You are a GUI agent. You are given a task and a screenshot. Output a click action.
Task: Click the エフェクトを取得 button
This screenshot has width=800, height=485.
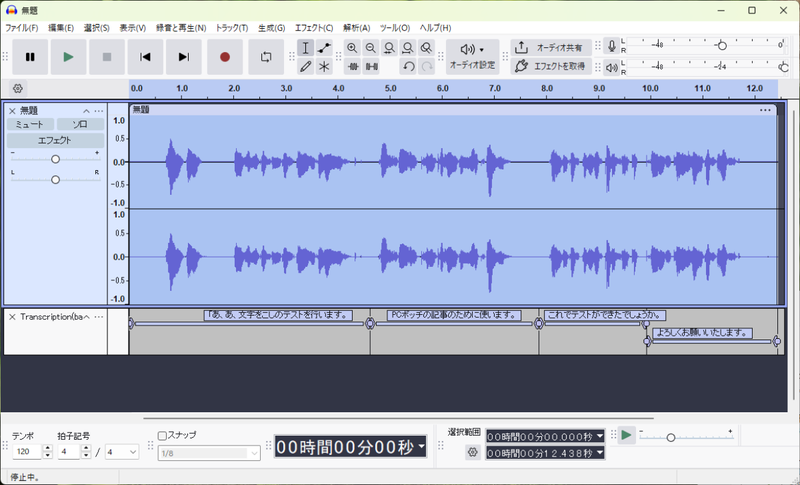551,66
